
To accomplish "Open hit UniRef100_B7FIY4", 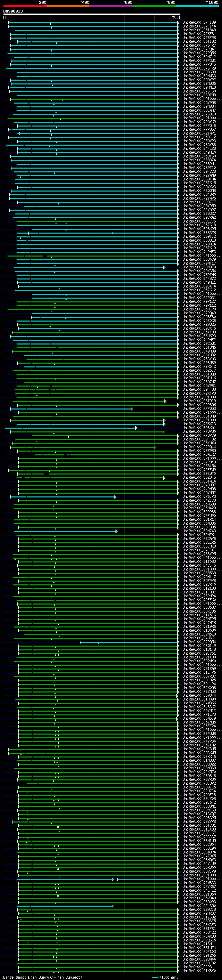I will (199, 26).
